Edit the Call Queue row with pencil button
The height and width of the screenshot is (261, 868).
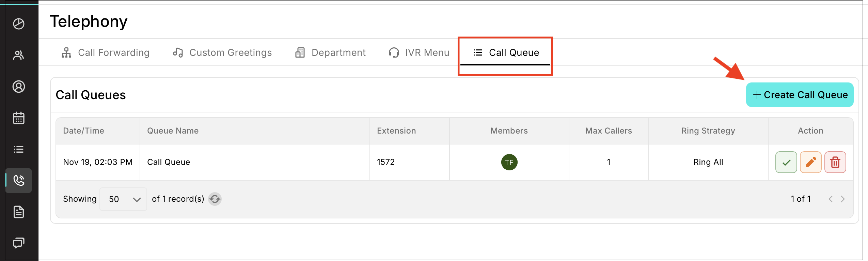[810, 162]
